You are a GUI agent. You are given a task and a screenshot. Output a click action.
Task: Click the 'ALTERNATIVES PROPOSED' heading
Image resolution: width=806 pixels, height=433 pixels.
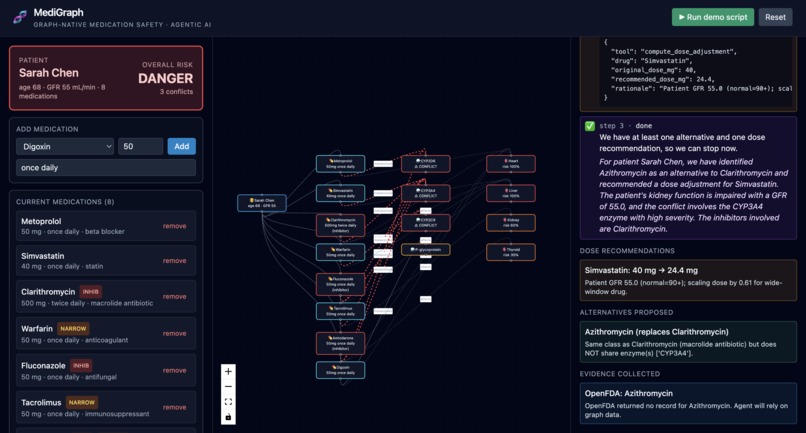click(626, 313)
